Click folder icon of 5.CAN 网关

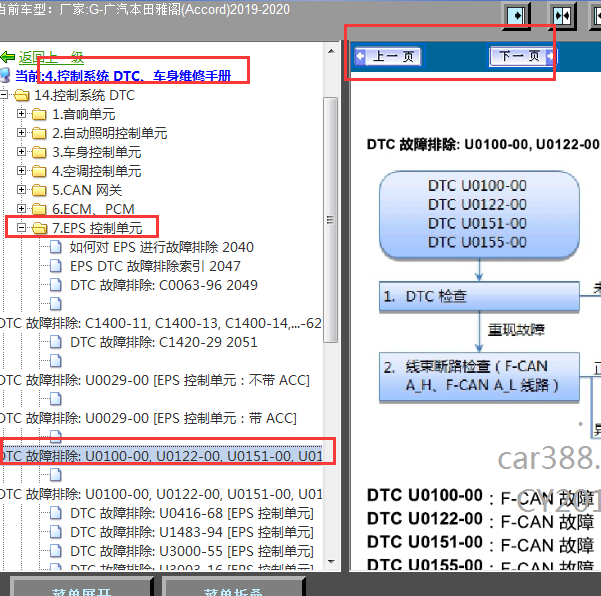coord(39,190)
